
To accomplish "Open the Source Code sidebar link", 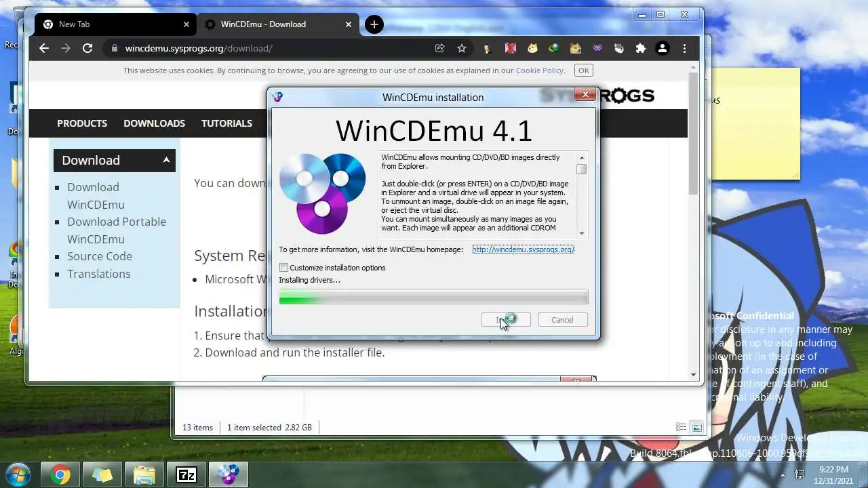I will (x=100, y=256).
